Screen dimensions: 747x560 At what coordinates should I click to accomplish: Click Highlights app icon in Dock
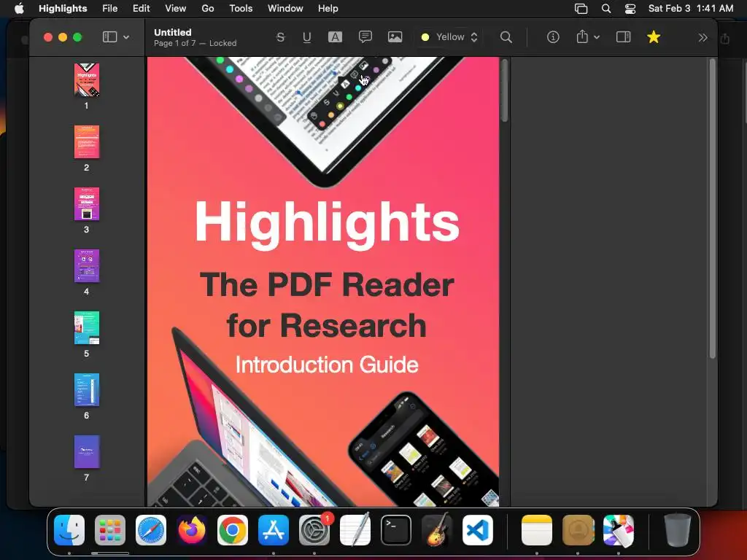click(x=619, y=530)
